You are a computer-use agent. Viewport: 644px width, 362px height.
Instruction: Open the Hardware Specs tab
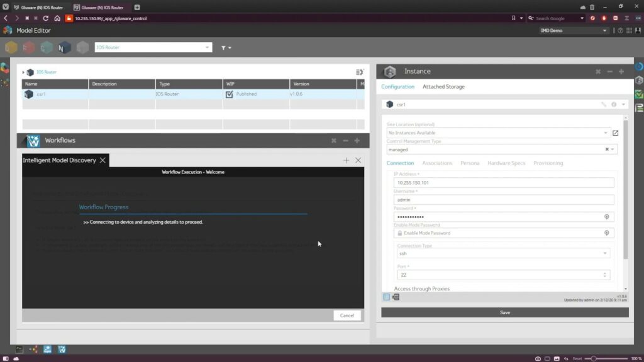pos(506,163)
